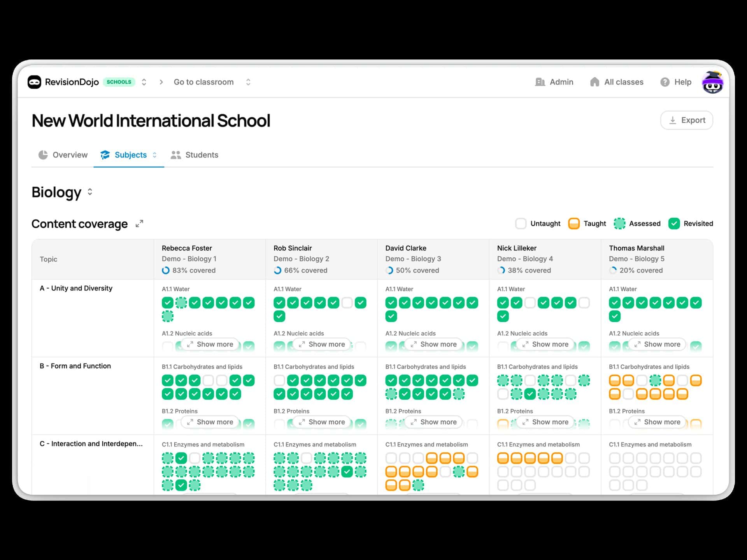Click the RevisionDojo ninja logo
The height and width of the screenshot is (560, 747).
(x=35, y=82)
